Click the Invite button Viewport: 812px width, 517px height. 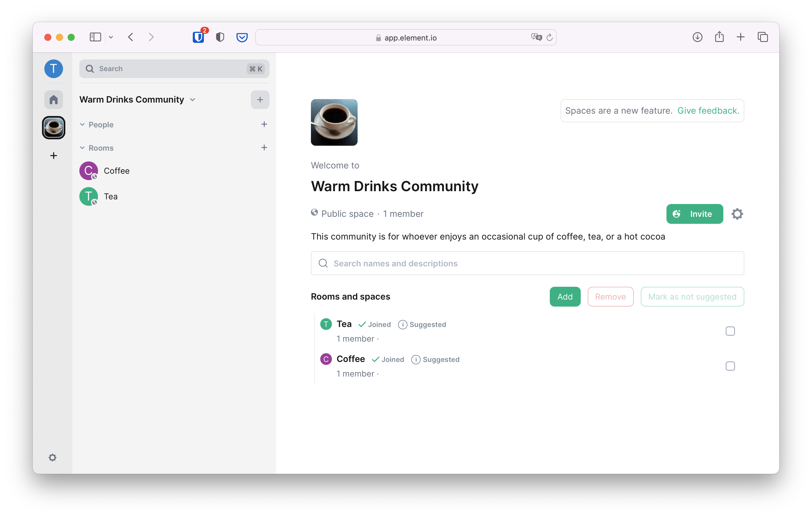[x=694, y=214]
